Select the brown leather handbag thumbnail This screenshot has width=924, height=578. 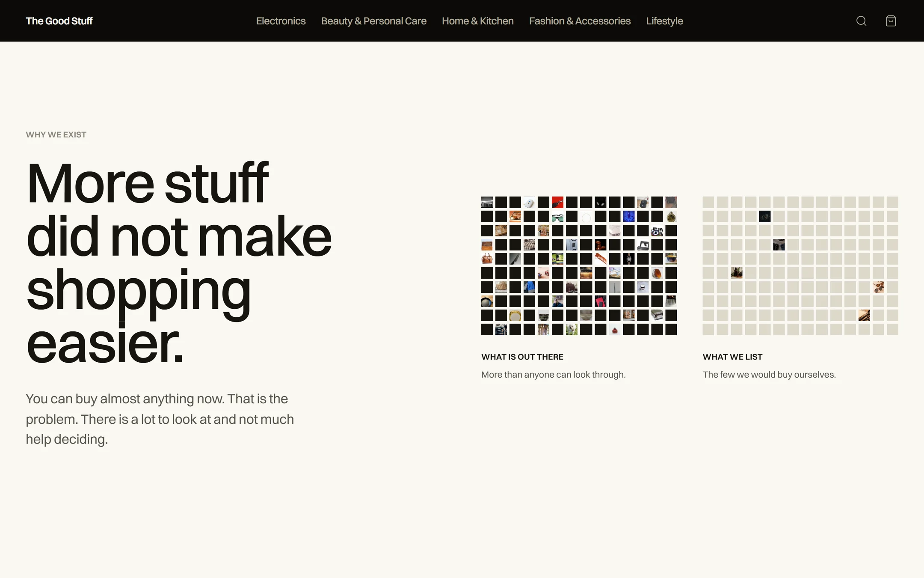pyautogui.click(x=487, y=259)
